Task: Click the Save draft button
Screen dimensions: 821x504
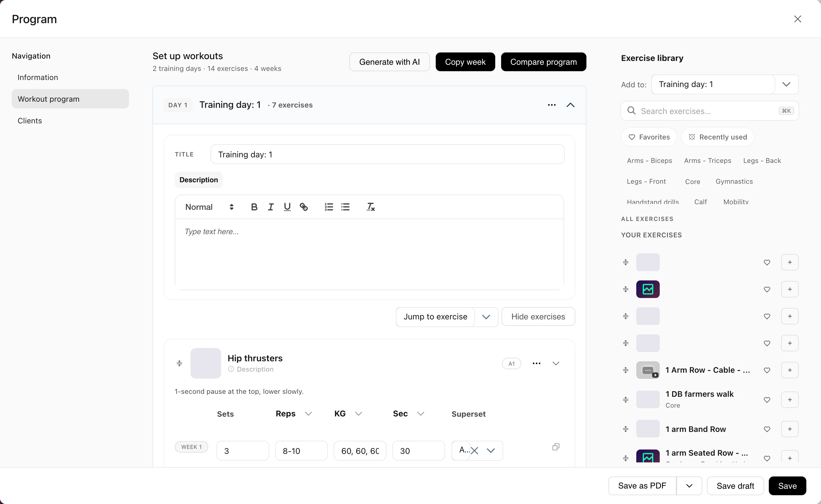Action: coord(735,486)
